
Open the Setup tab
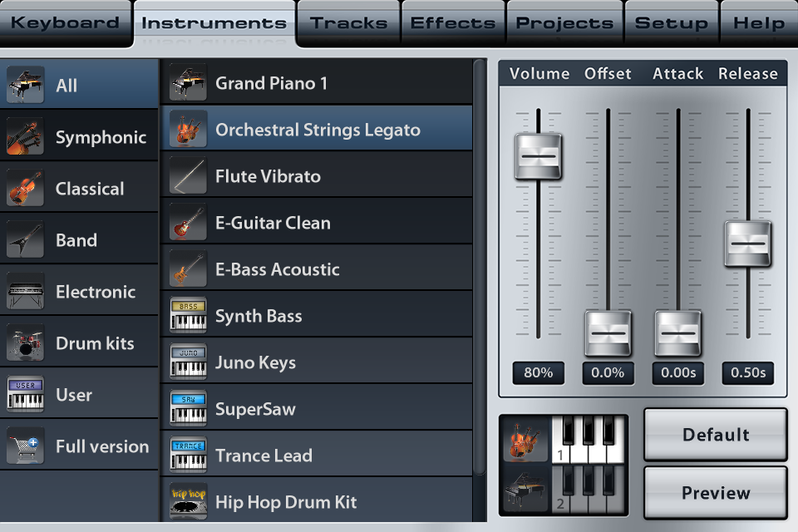point(672,23)
